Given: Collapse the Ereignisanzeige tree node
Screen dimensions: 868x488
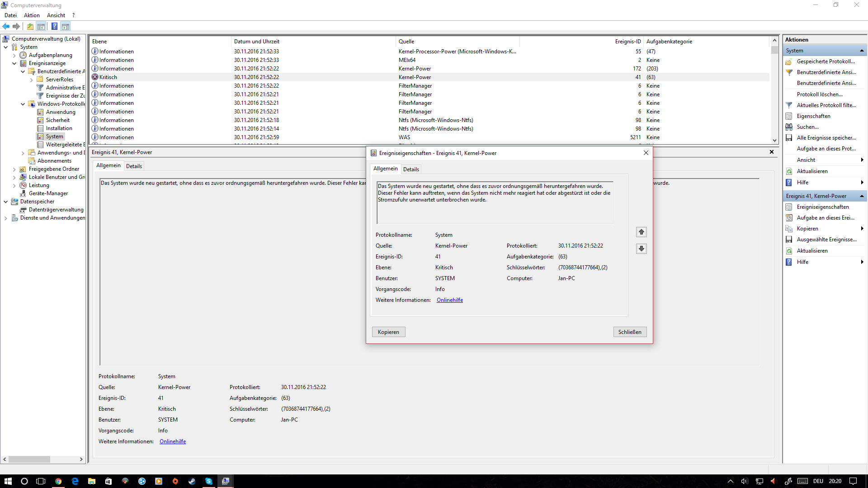Looking at the screenshot, I should (x=14, y=63).
